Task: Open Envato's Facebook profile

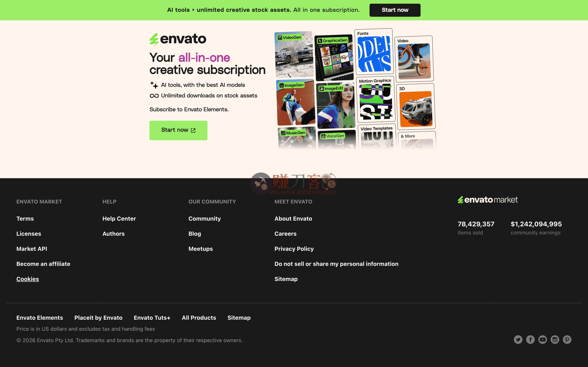Action: pos(530,339)
